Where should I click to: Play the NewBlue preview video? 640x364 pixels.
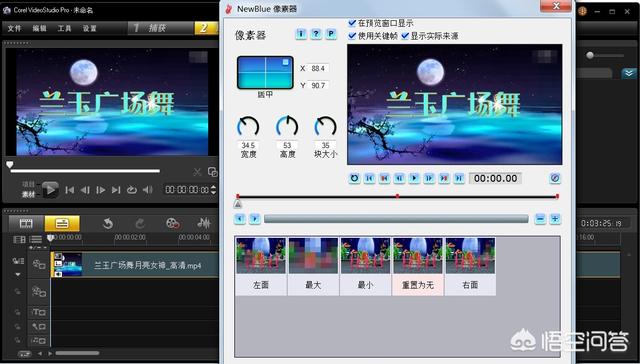(414, 178)
